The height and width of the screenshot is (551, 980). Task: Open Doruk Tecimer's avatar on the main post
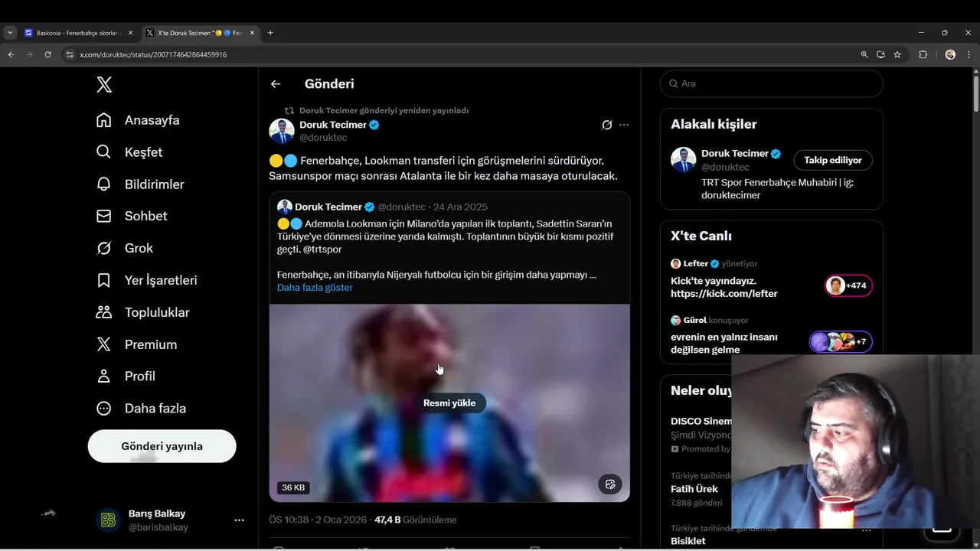click(x=282, y=131)
